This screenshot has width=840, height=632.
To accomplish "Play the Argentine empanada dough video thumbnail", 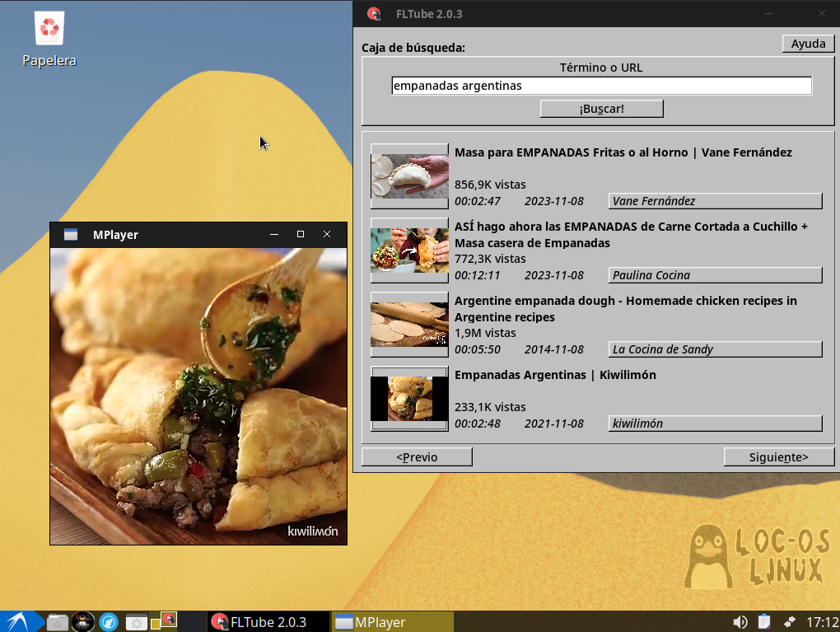I will click(409, 325).
